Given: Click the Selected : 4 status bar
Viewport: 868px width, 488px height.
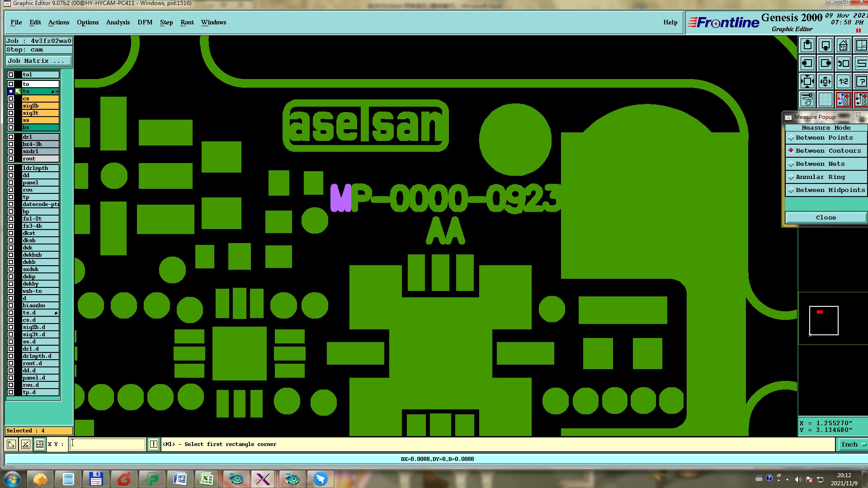Looking at the screenshot, I should coord(39,431).
